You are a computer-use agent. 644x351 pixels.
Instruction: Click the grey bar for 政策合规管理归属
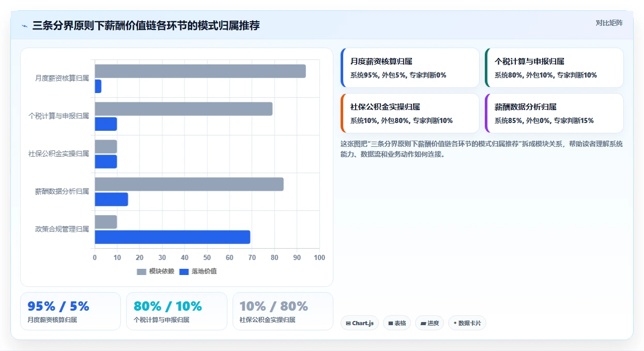point(105,222)
